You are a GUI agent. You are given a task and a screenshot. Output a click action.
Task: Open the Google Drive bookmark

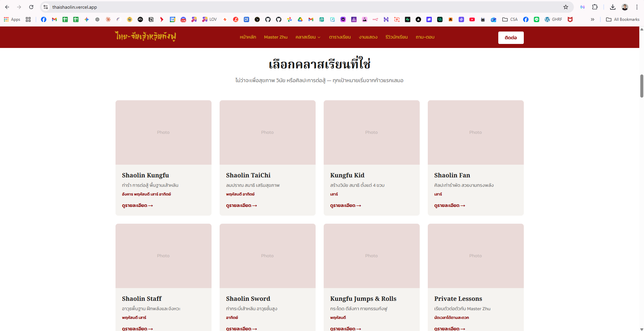point(300,19)
